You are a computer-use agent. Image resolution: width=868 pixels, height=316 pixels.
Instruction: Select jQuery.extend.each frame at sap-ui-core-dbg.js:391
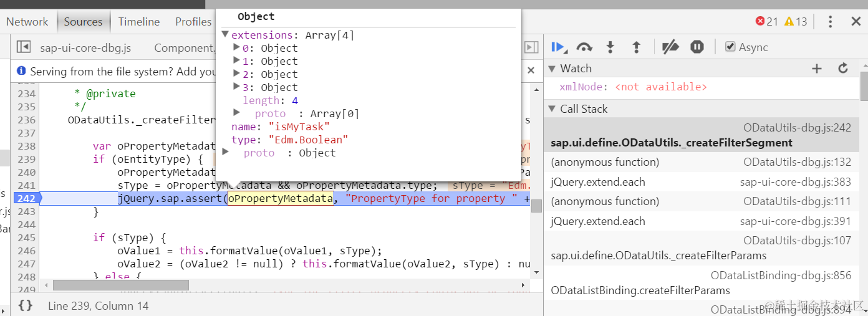pyautogui.click(x=701, y=221)
